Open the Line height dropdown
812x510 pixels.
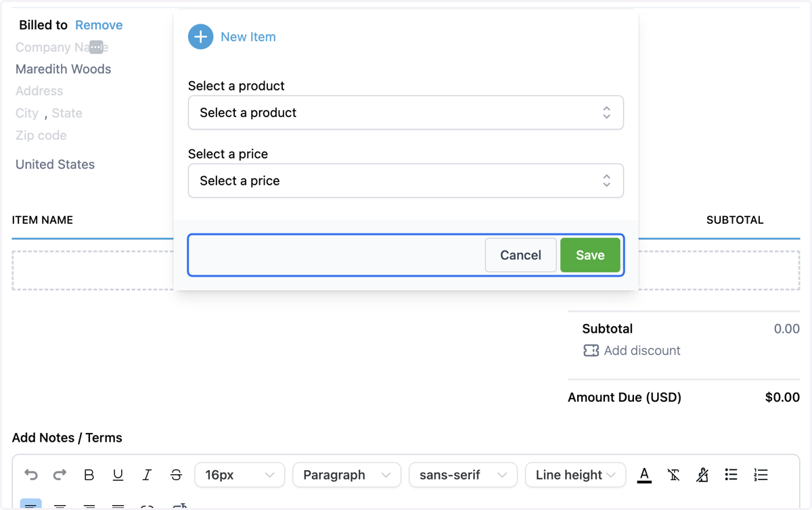[x=575, y=475]
